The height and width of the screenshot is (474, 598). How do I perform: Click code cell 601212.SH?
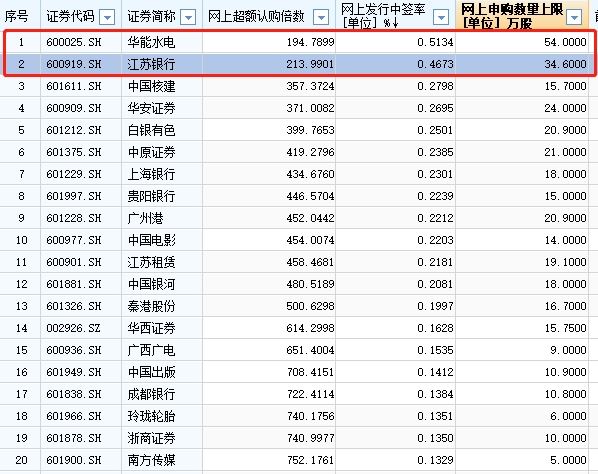(74, 130)
